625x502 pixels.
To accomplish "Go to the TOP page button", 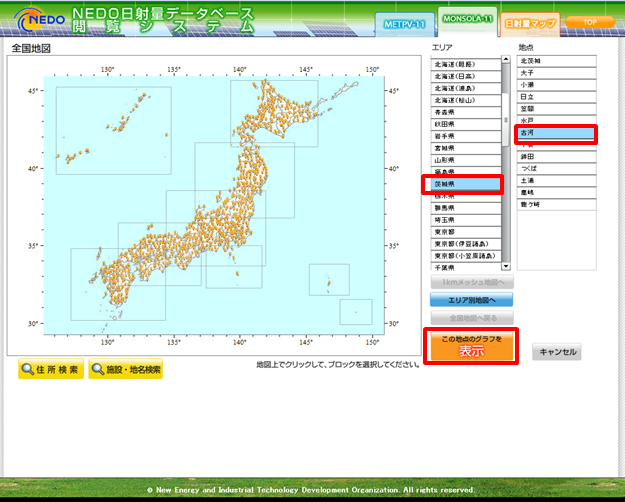I will [589, 21].
